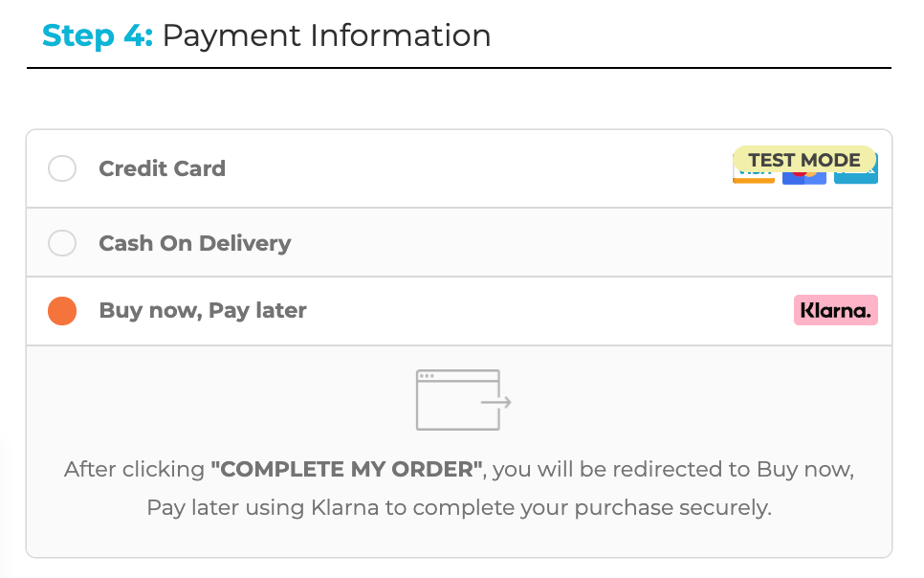Select the Cash On Delivery radio button
This screenshot has height=578, width=924.
pyautogui.click(x=62, y=243)
